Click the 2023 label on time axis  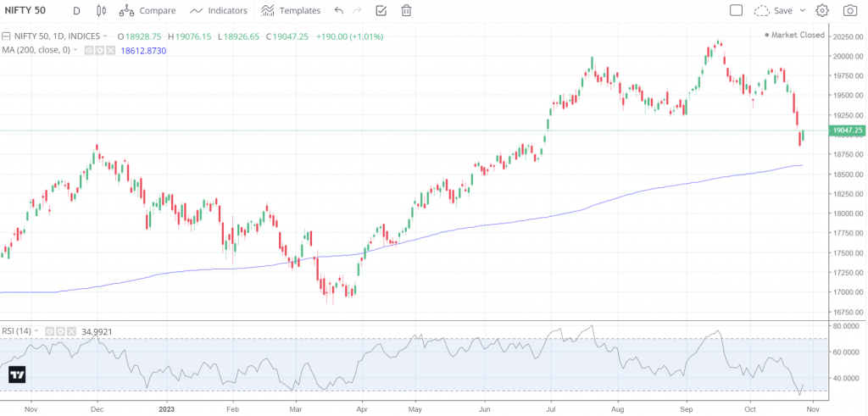pos(166,409)
